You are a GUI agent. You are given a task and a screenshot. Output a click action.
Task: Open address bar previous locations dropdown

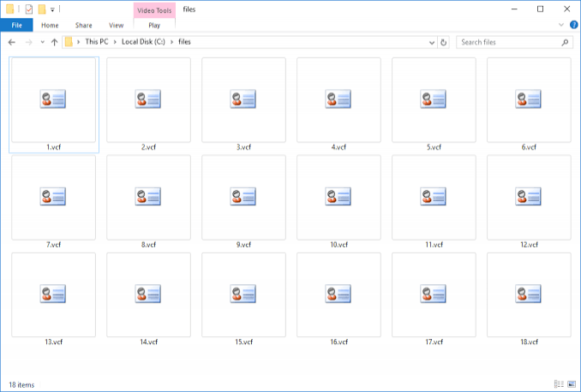[431, 42]
